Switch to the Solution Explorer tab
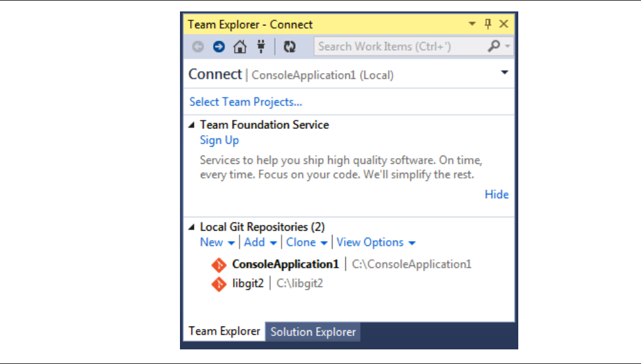This screenshot has height=364, width=641. tap(313, 332)
